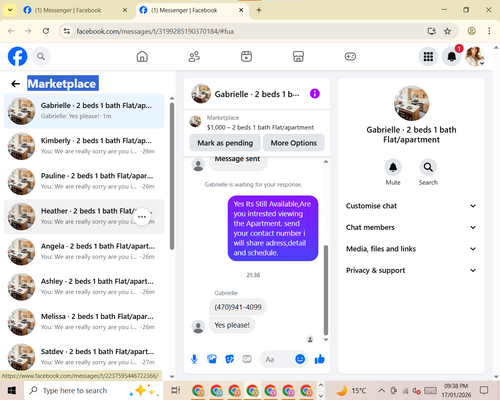View site information icon in address bar

point(67,31)
